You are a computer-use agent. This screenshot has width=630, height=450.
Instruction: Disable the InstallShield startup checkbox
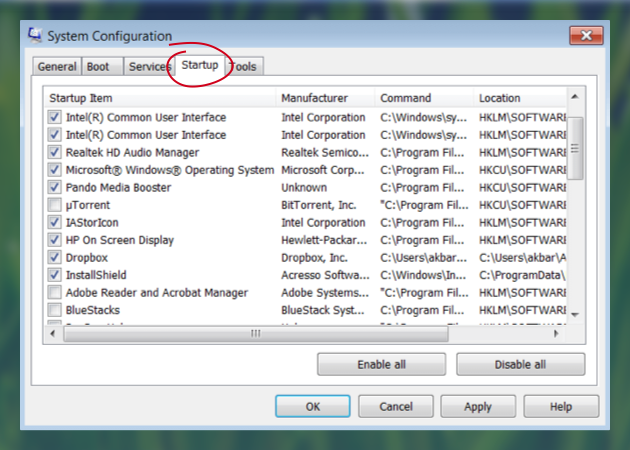click(54, 275)
